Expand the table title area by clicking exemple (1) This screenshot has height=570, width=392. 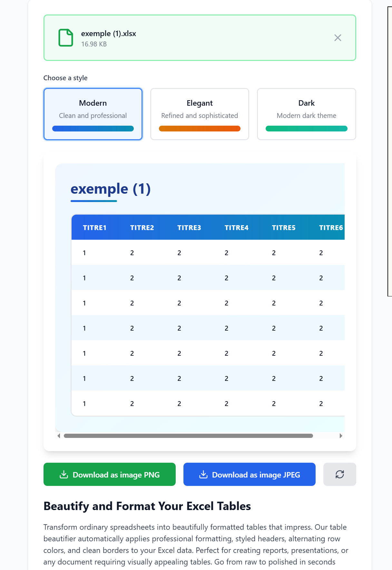[111, 188]
